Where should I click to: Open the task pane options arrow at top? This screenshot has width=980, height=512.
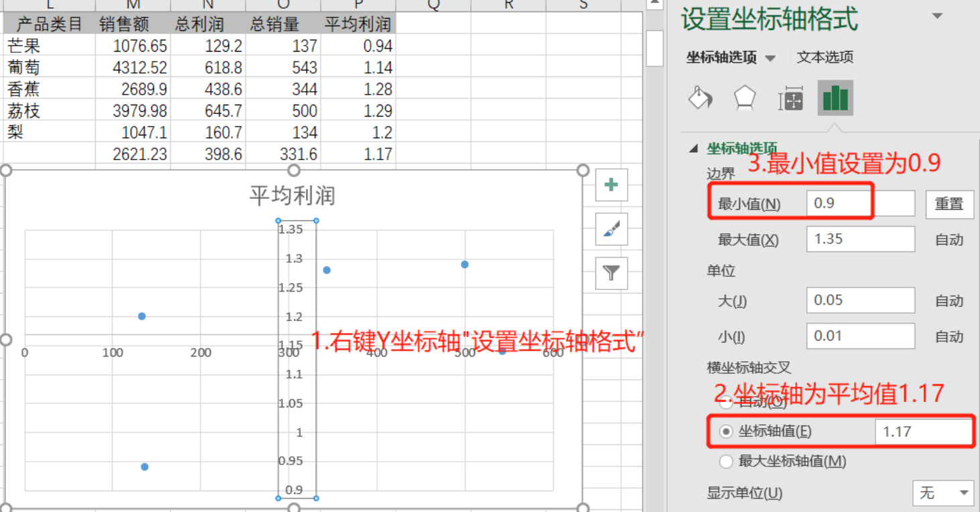pos(937,16)
